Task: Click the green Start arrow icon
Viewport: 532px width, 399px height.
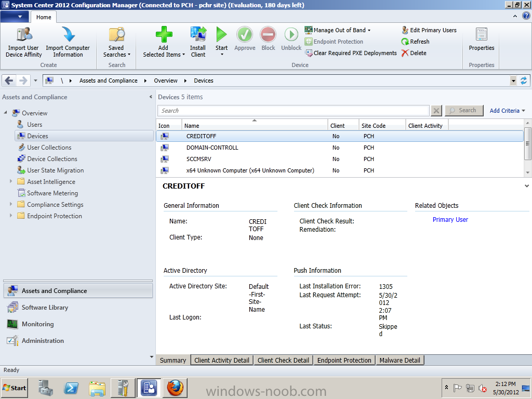Action: (x=221, y=34)
